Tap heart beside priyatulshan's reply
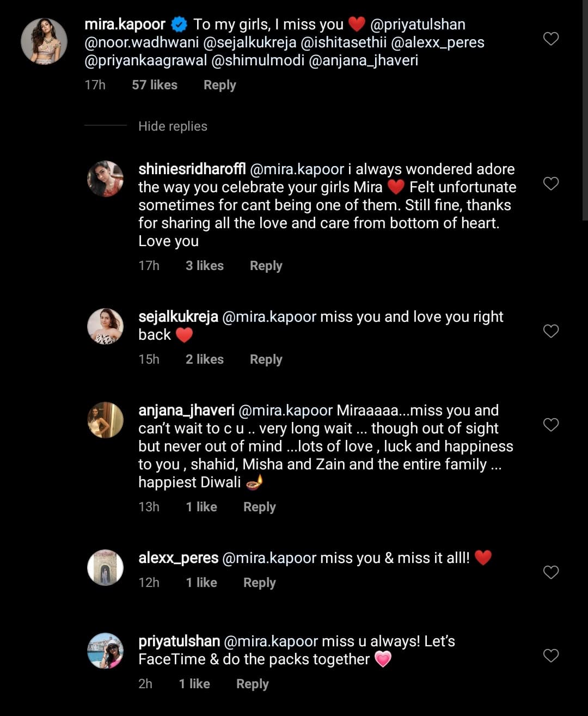 tap(551, 656)
